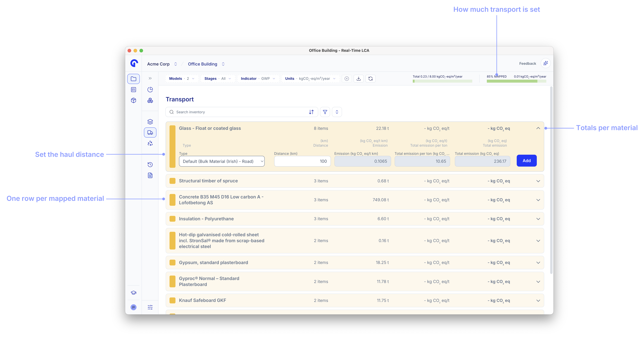Open the Units dropdown

[310, 79]
